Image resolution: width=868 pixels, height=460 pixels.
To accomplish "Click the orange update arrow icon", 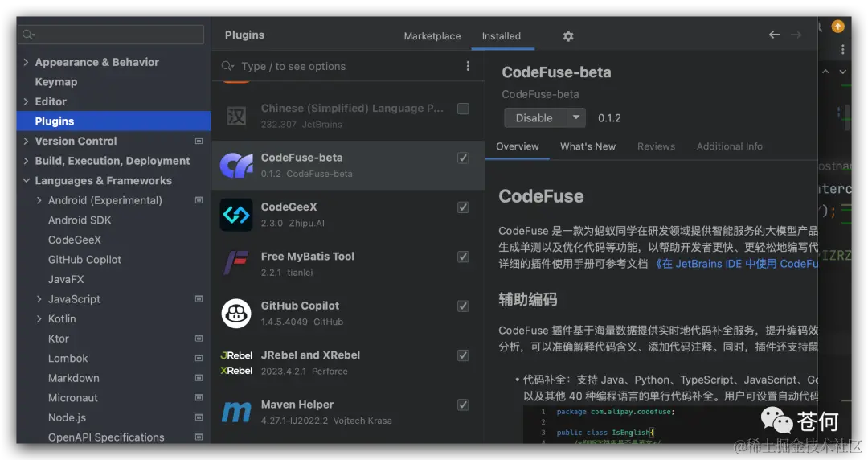I will (837, 26).
